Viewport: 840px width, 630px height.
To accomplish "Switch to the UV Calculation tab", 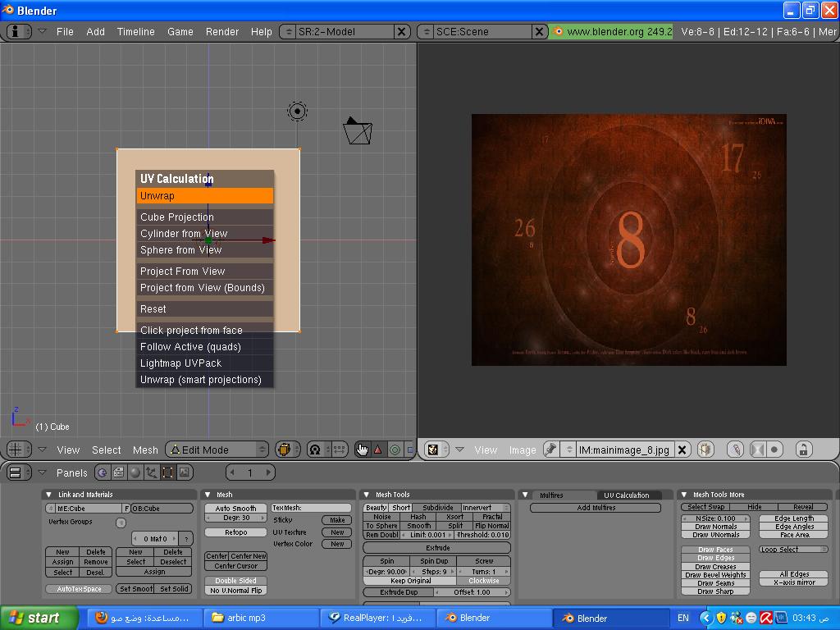I will click(626, 495).
